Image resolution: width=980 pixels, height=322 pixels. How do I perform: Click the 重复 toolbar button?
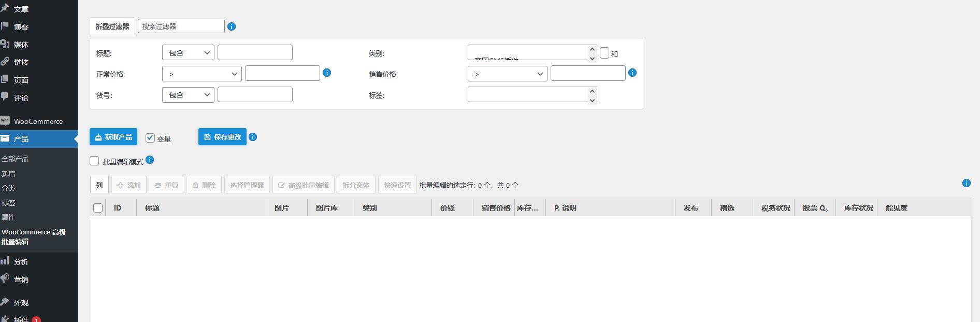[166, 185]
